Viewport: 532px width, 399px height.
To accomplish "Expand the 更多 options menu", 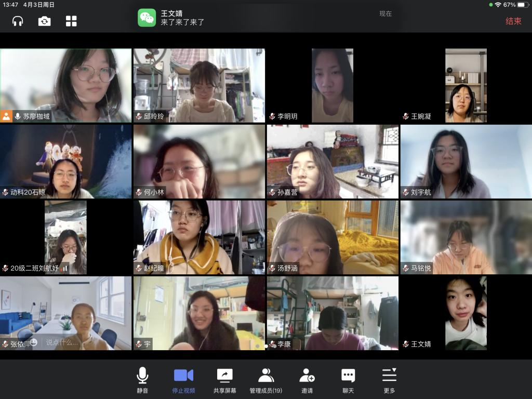I will pos(389,380).
